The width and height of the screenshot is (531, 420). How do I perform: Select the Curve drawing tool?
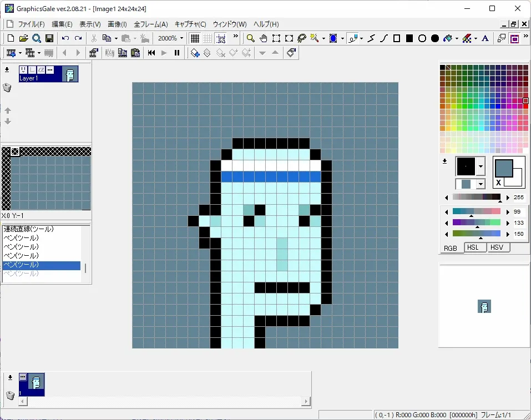[383, 39]
